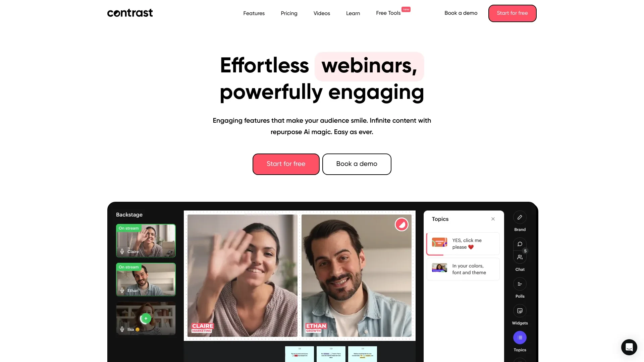
Task: Open the Widgets panel icon
Action: (520, 311)
